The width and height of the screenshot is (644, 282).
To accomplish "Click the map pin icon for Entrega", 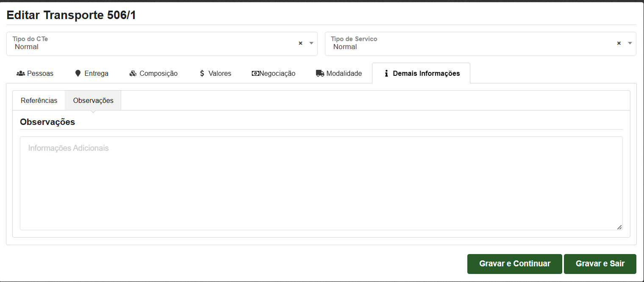I will click(x=78, y=73).
